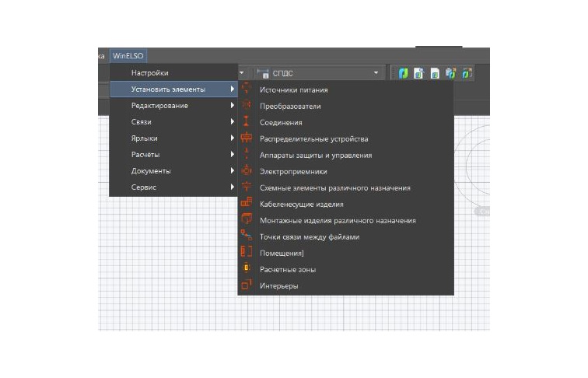The width and height of the screenshot is (588, 378).
Task: Open Сервис menu entry
Action: (173, 187)
